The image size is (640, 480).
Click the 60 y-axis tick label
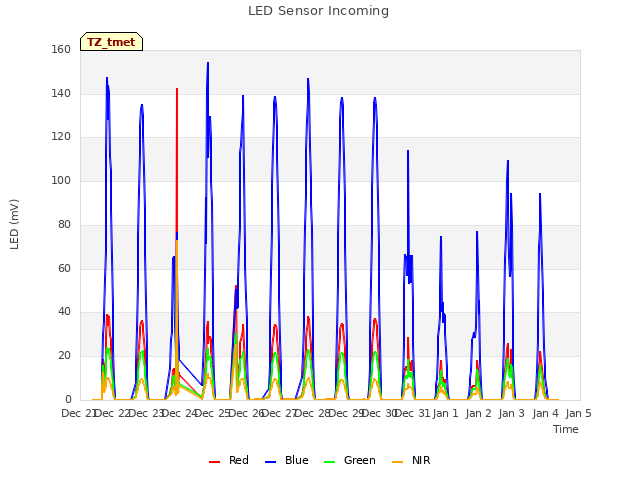tap(64, 269)
